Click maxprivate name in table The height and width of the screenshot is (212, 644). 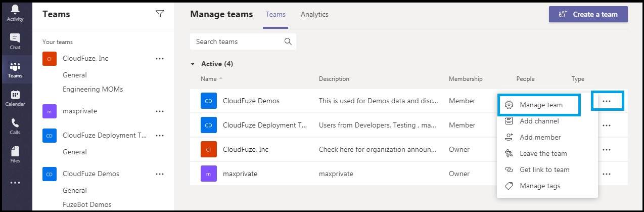240,174
